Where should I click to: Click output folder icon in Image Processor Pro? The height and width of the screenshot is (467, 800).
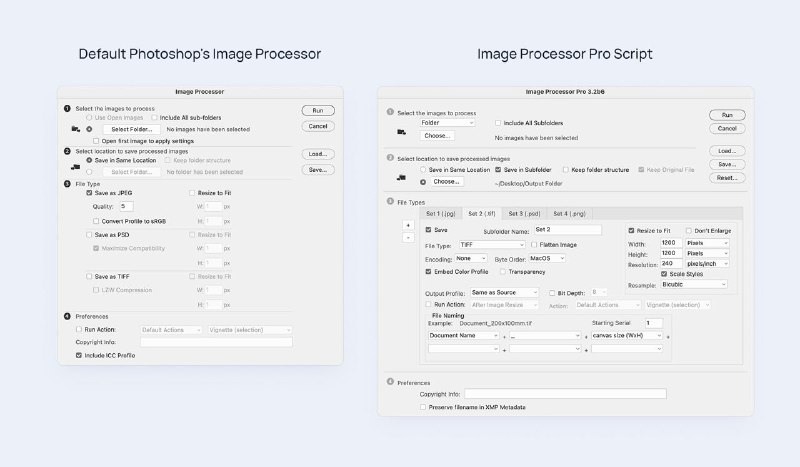tap(402, 177)
